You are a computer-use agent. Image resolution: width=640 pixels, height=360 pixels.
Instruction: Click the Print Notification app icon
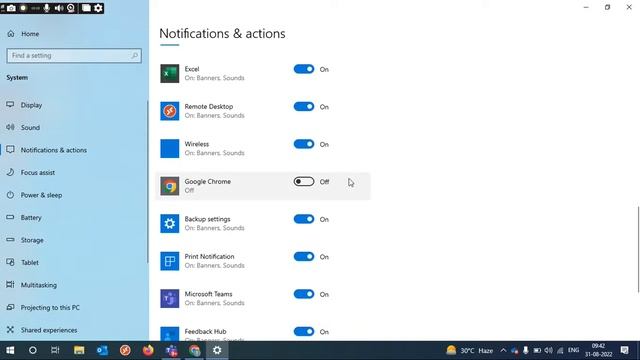(169, 261)
